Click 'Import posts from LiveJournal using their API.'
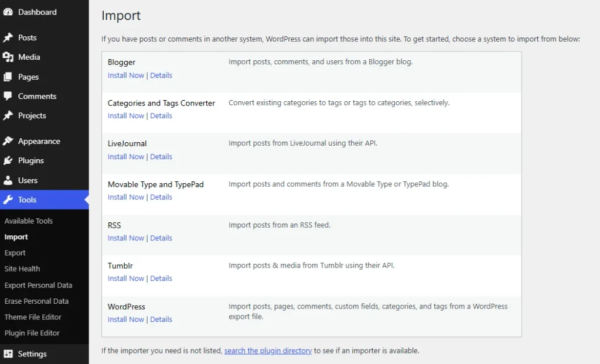Image resolution: width=600 pixels, height=364 pixels. 303,143
